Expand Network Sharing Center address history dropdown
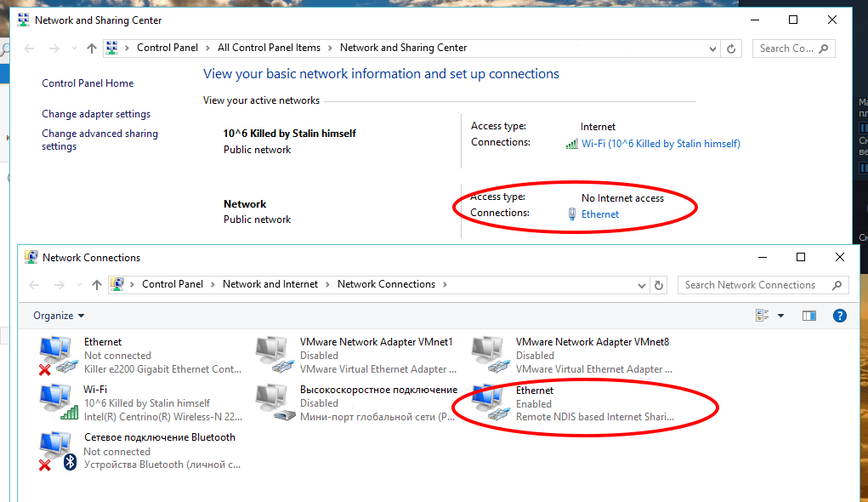The height and width of the screenshot is (502, 868). pos(710,48)
